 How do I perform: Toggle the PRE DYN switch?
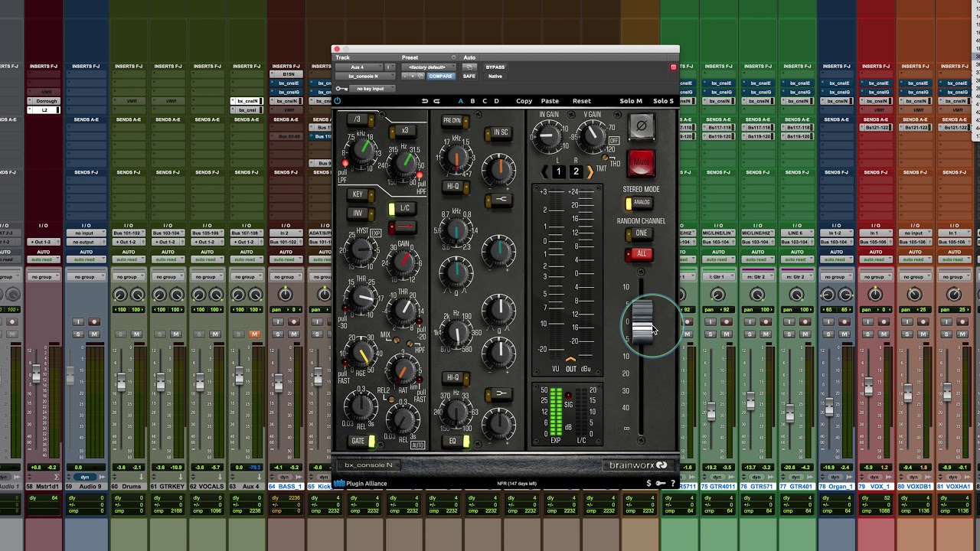pyautogui.click(x=455, y=120)
